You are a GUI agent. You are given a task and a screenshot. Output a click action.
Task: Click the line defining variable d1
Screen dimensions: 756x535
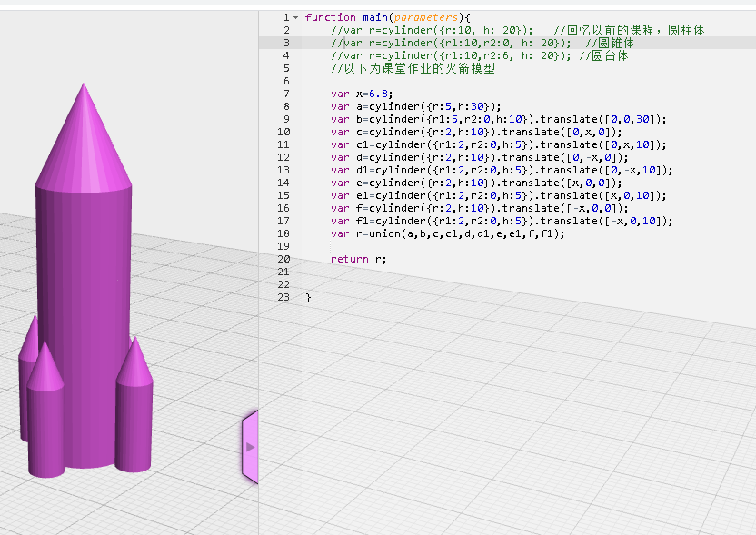point(502,170)
